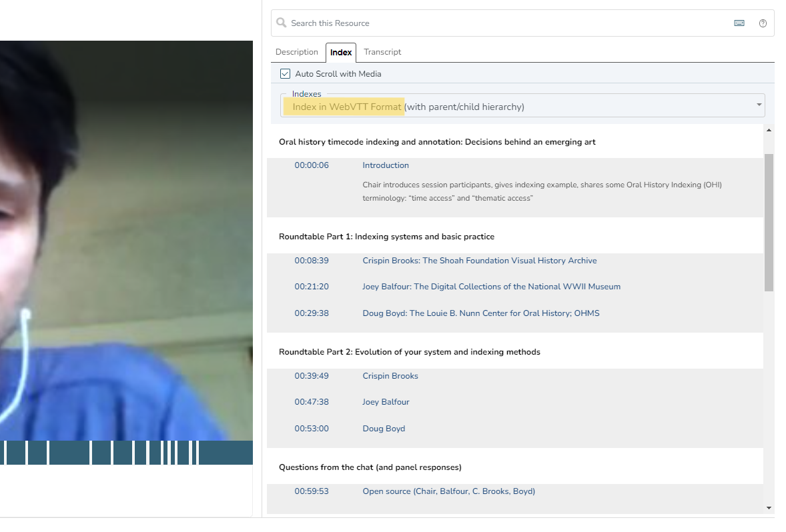Jump to timestamp 00:21:20
The height and width of the screenshot is (532, 786).
click(312, 287)
